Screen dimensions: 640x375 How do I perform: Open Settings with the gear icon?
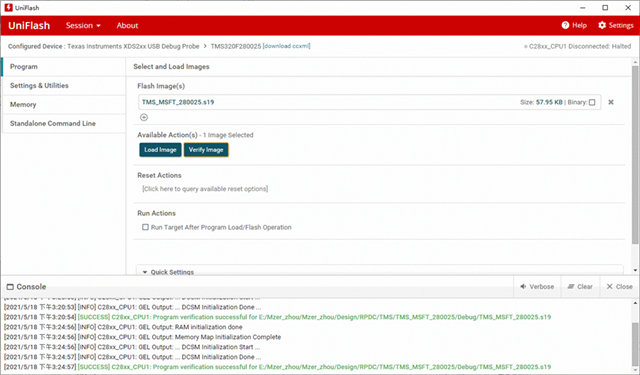(x=616, y=25)
